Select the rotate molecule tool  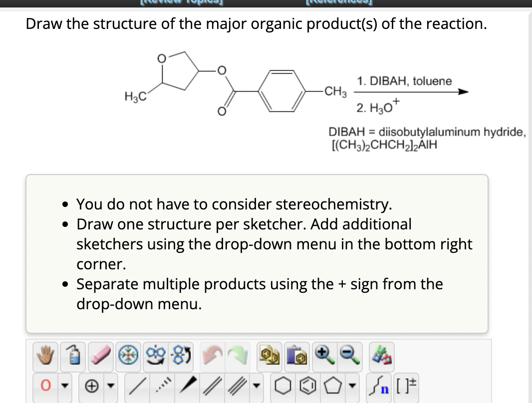coord(156,355)
